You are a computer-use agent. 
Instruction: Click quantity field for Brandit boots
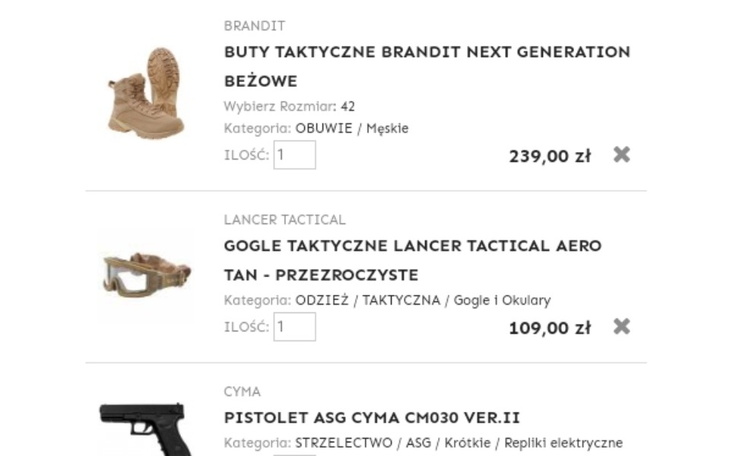(x=295, y=155)
